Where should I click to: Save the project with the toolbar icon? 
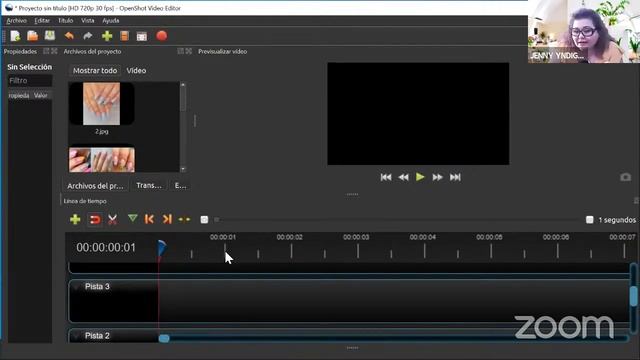tap(50, 36)
